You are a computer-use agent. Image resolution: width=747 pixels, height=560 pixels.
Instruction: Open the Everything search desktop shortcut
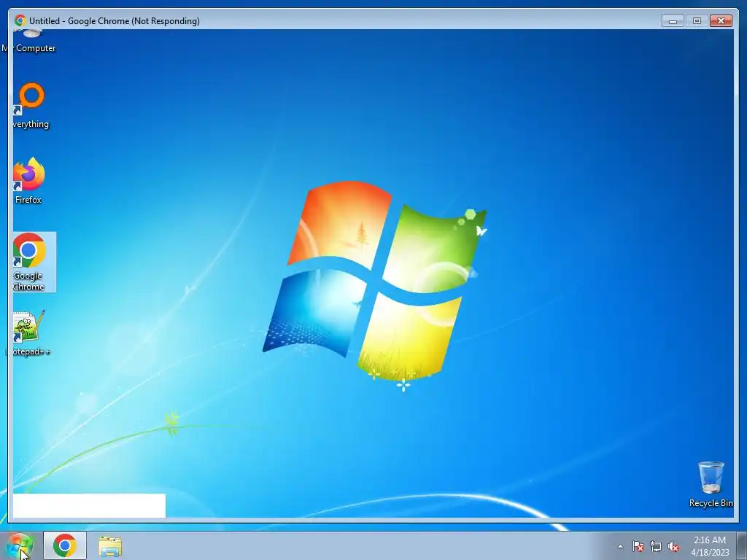point(31,106)
